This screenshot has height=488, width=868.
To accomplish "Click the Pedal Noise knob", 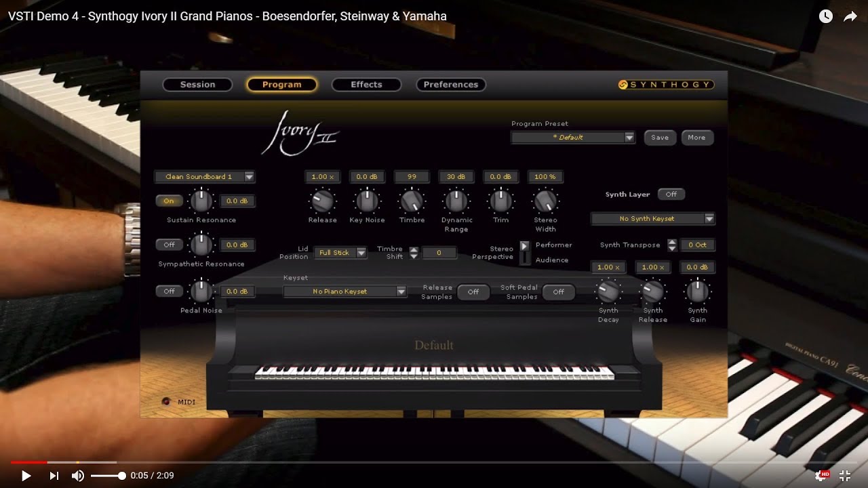I will [x=201, y=291].
